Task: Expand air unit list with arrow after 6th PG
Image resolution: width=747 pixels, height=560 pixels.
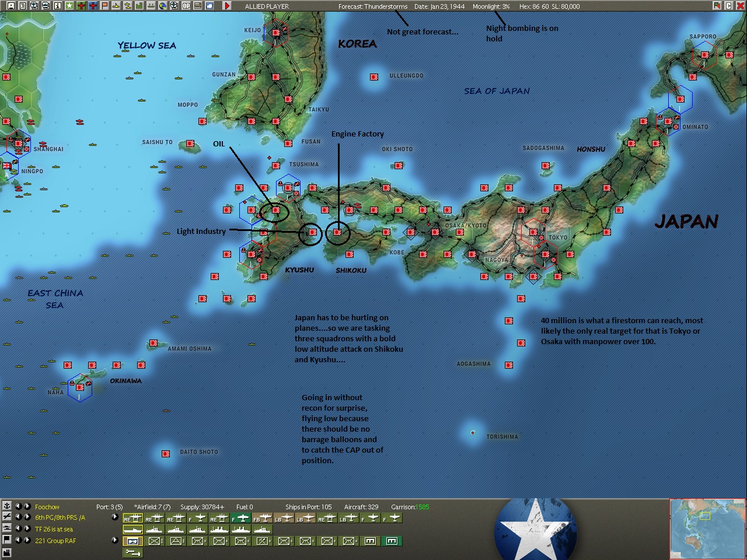Action: 114,517
